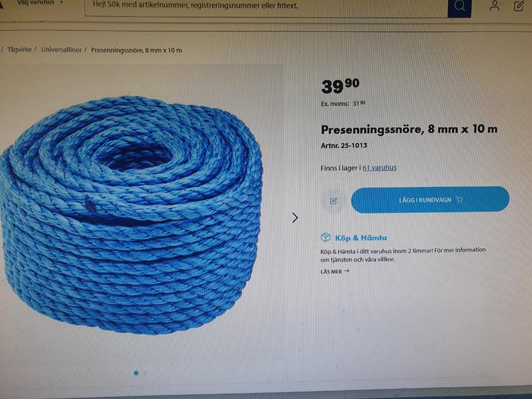The width and height of the screenshot is (532, 399).
Task: Click the blue rope product image
Action: (132, 215)
